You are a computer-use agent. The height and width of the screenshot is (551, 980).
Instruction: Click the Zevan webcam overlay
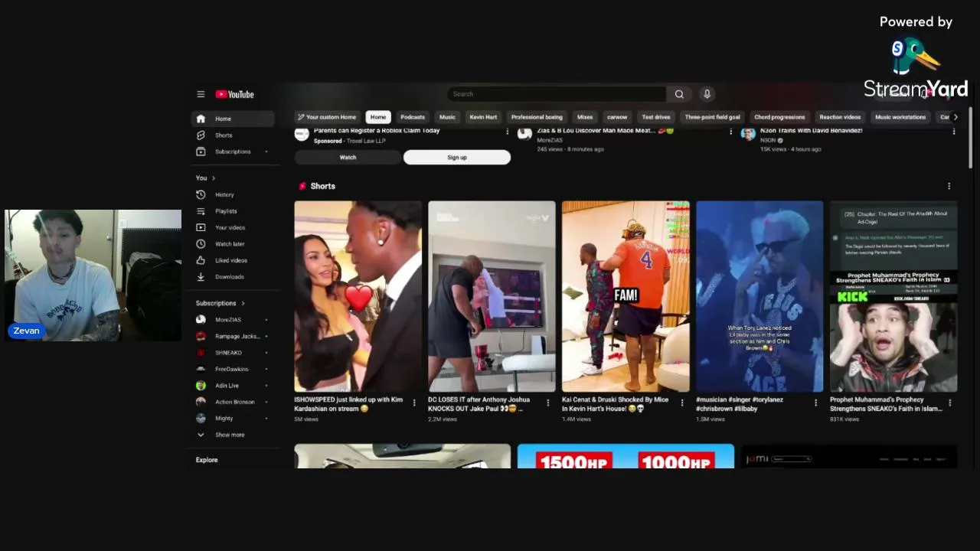click(x=93, y=275)
